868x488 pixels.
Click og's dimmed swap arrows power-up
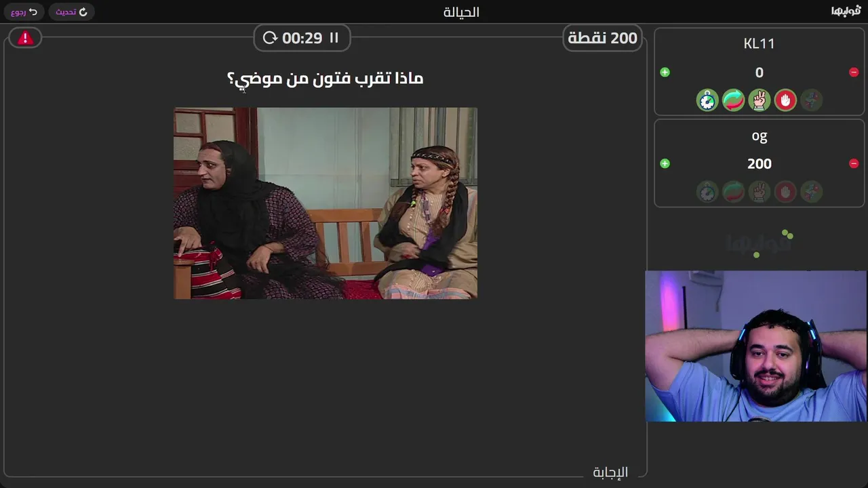pyautogui.click(x=733, y=192)
